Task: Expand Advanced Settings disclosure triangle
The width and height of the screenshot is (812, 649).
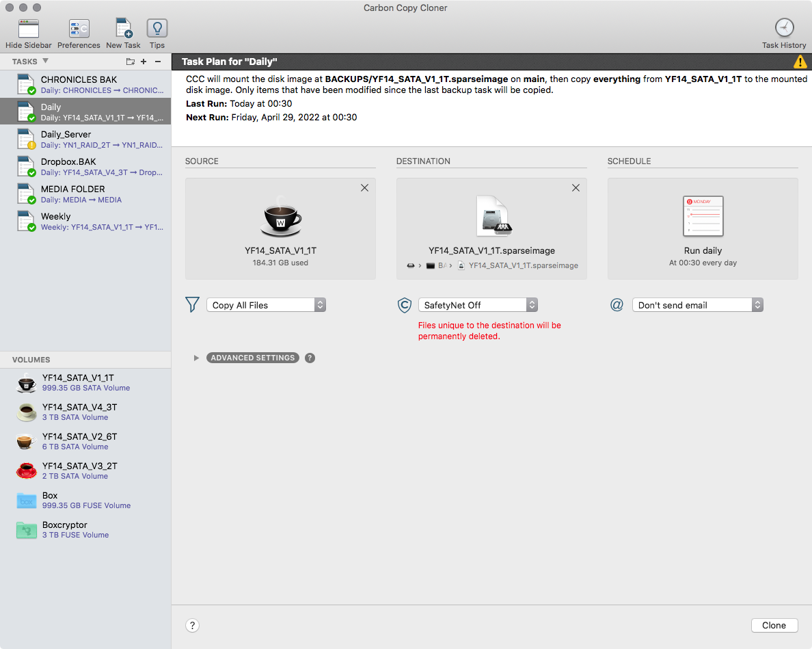Action: click(196, 358)
